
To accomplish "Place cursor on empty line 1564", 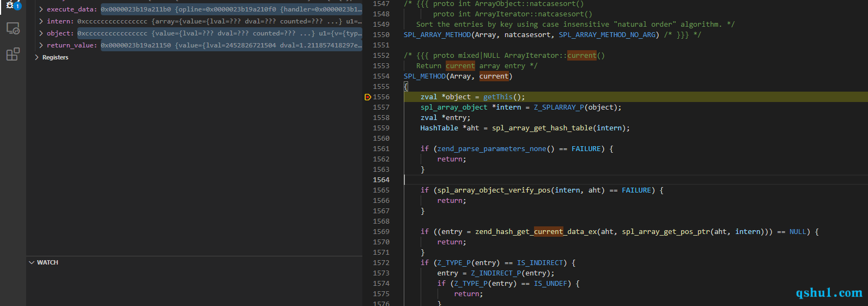I will (x=635, y=180).
